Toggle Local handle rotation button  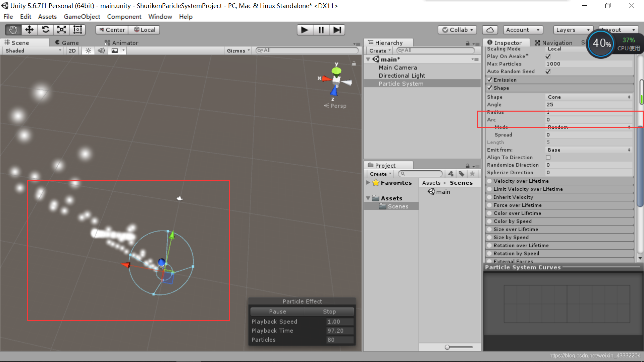click(144, 30)
